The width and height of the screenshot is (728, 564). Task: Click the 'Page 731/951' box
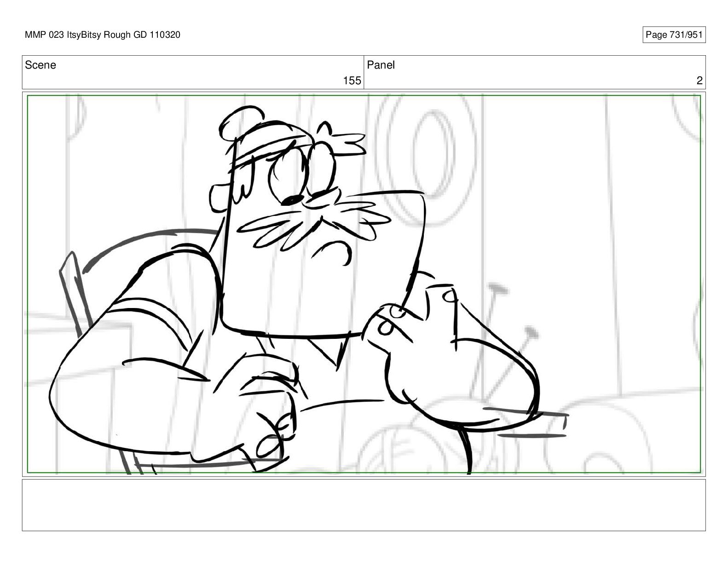(674, 35)
